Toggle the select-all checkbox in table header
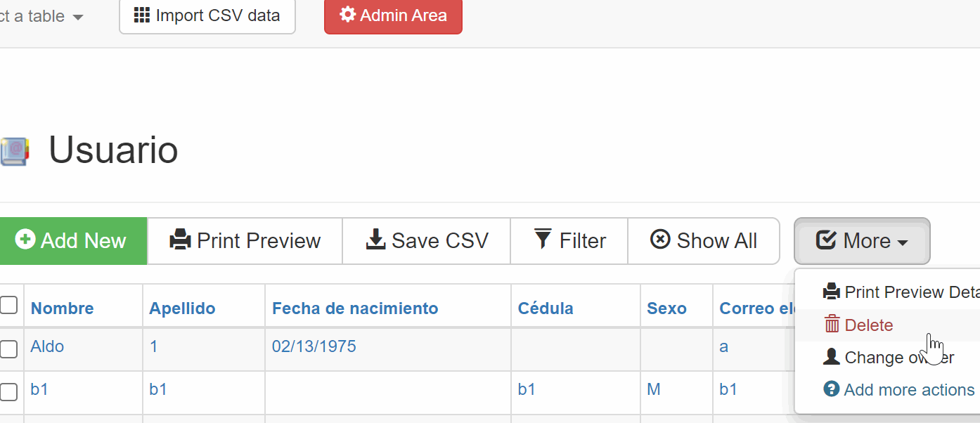980x423 pixels. coord(8,305)
